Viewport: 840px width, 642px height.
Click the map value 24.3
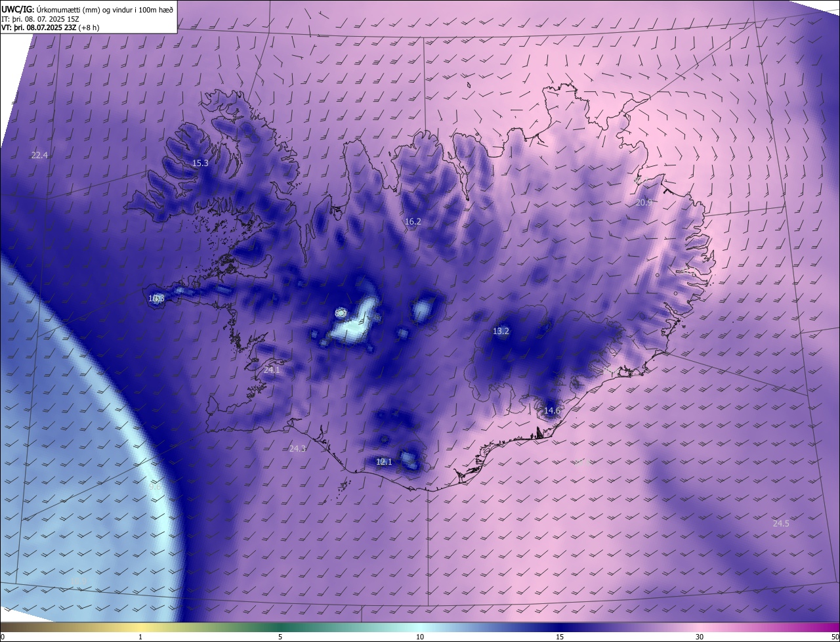(297, 449)
